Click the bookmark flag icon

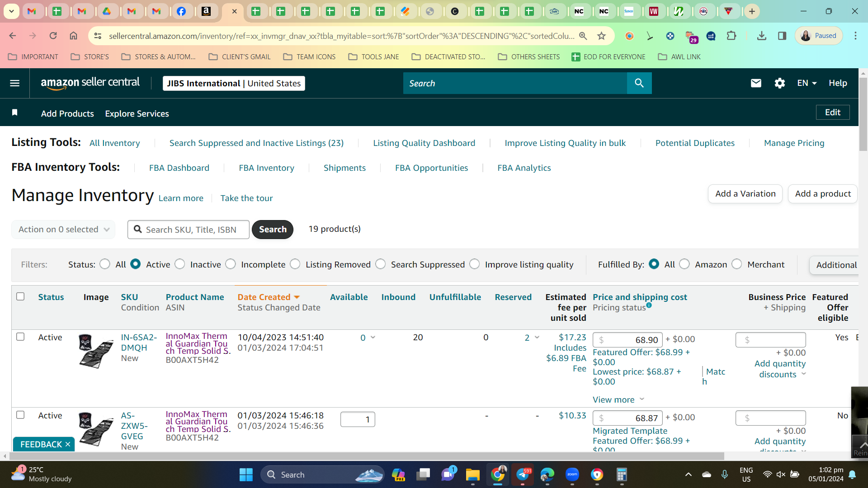pos(14,113)
